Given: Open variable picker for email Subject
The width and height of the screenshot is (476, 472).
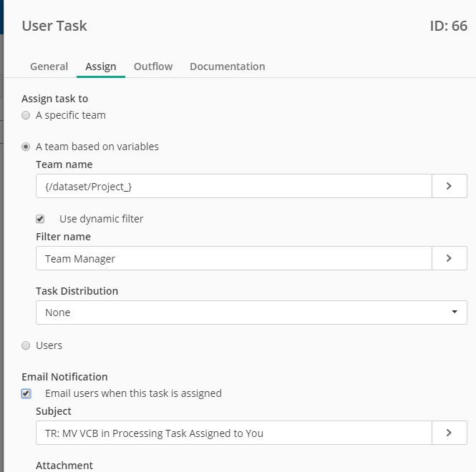Looking at the screenshot, I should [449, 433].
